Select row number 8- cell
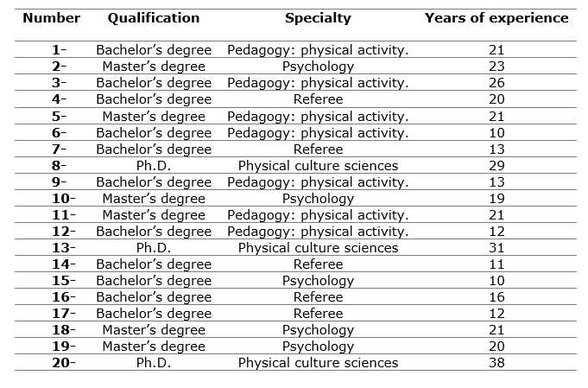The image size is (588, 388). 60,165
